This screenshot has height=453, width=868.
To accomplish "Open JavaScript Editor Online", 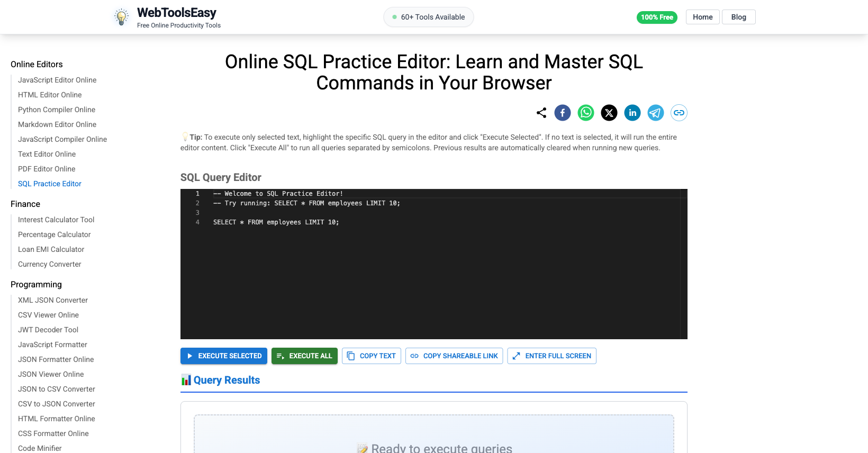I will (x=57, y=80).
